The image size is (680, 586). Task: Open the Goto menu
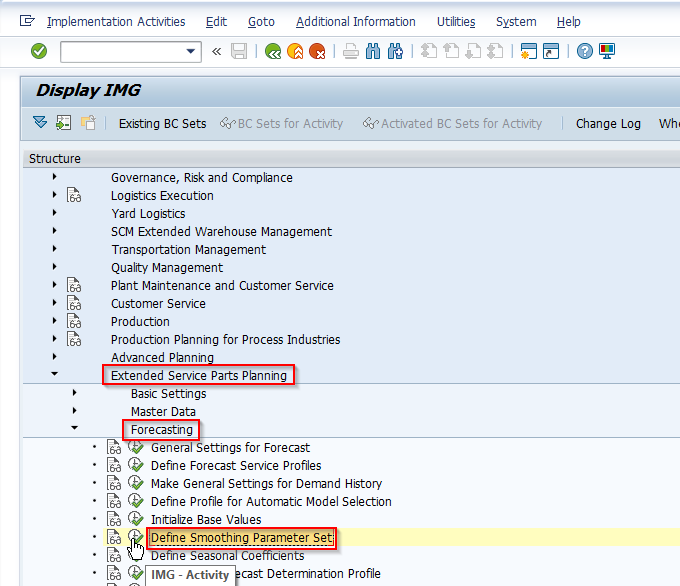point(262,22)
